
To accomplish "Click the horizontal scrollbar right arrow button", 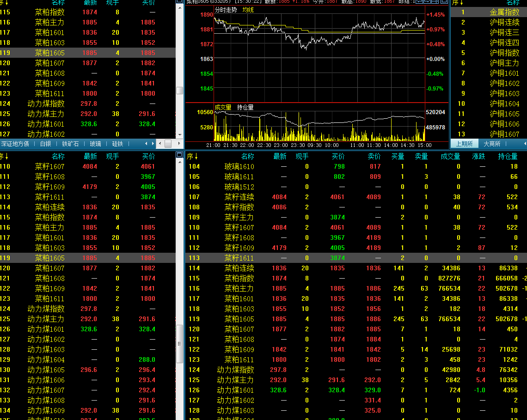I will (180, 144).
